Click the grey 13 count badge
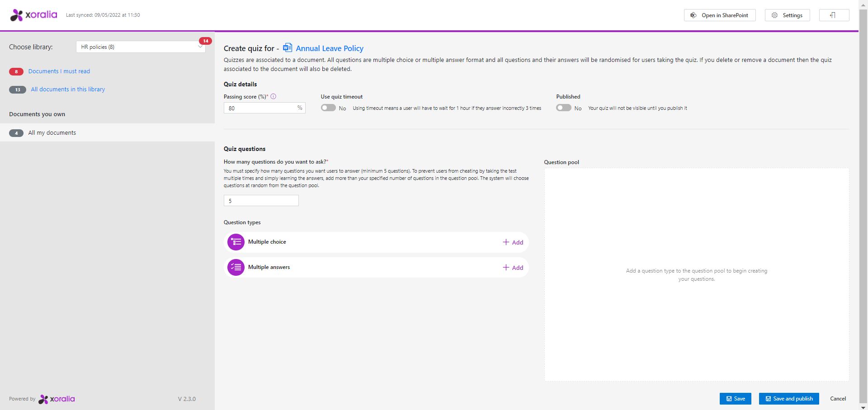Image resolution: width=868 pixels, height=410 pixels. click(18, 90)
